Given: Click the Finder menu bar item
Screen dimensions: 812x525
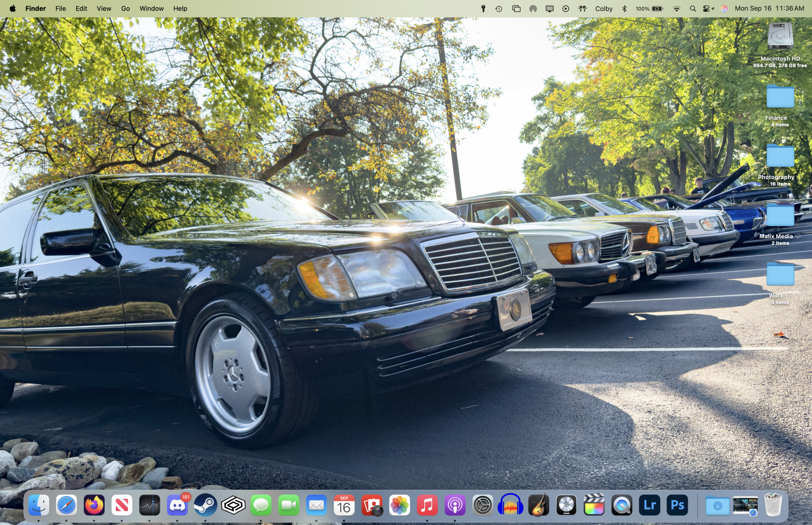Looking at the screenshot, I should coord(35,8).
